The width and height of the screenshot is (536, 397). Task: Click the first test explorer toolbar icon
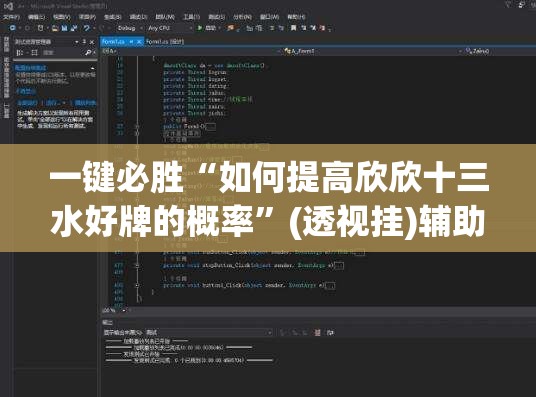click(x=19, y=52)
